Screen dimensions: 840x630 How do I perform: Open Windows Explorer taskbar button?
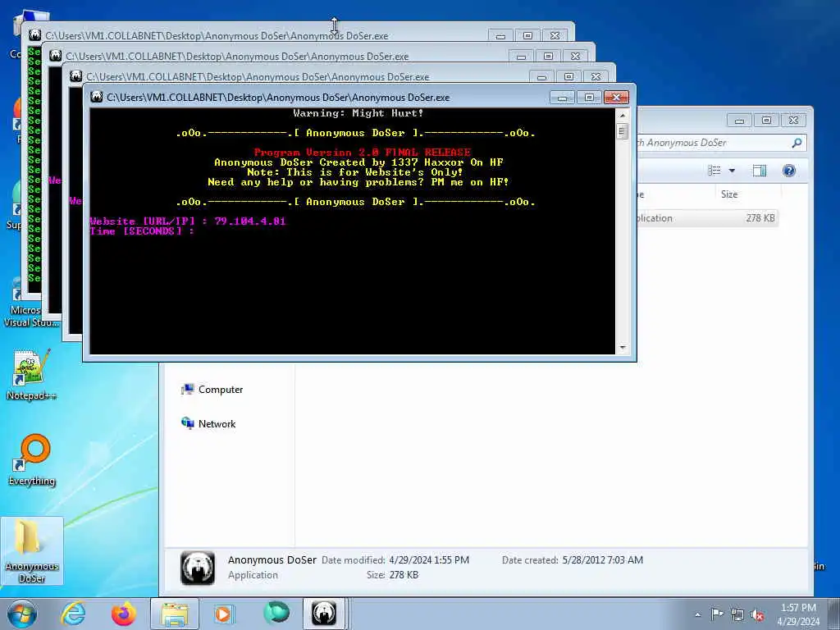(174, 614)
